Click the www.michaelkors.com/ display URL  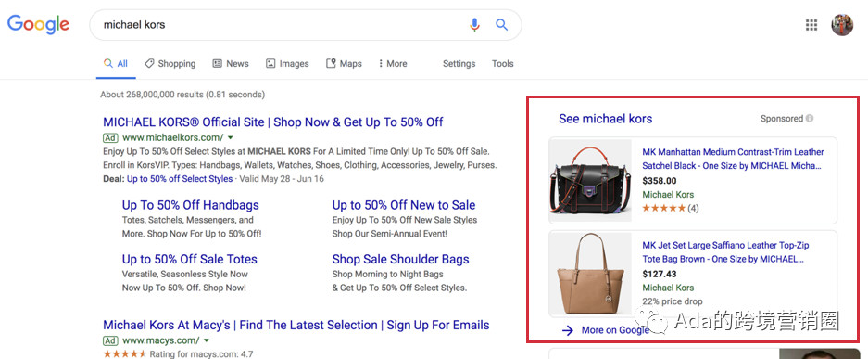[173, 137]
